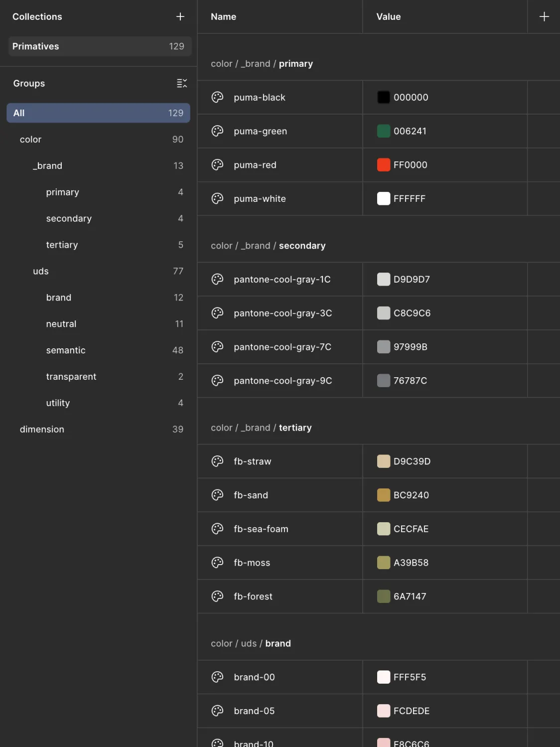Open the uds group
The height and width of the screenshot is (747, 560).
[x=41, y=271]
